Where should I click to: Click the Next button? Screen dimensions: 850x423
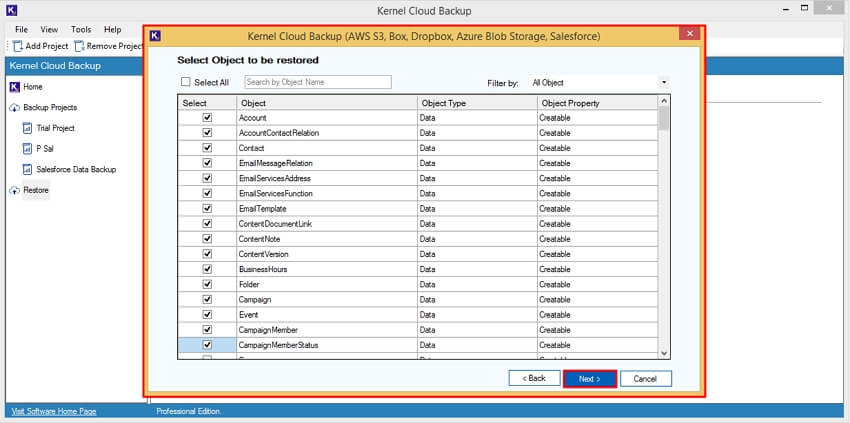(590, 379)
